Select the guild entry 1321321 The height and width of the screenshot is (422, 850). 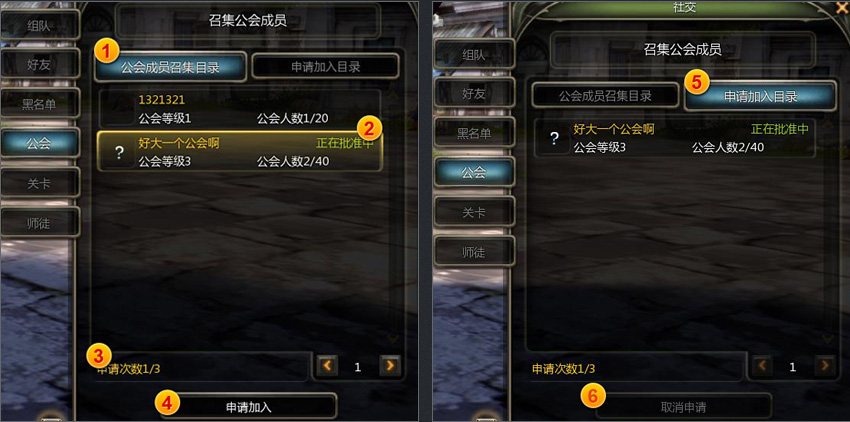point(240,108)
